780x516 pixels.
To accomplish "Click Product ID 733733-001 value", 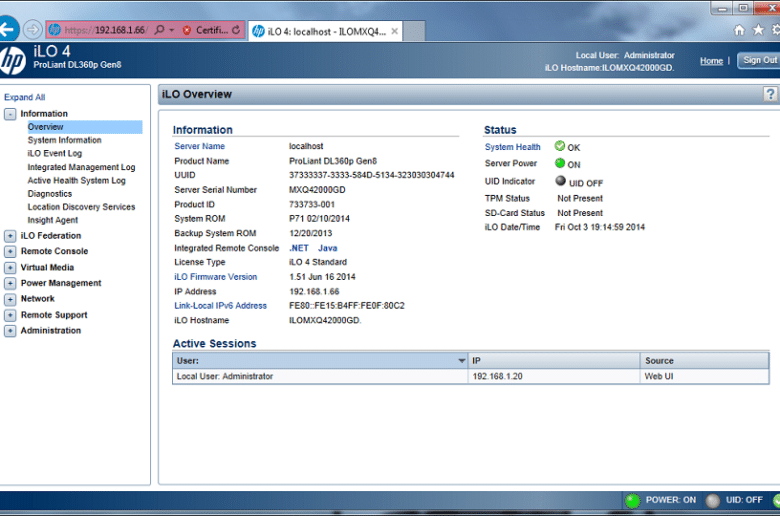I will click(x=312, y=205).
